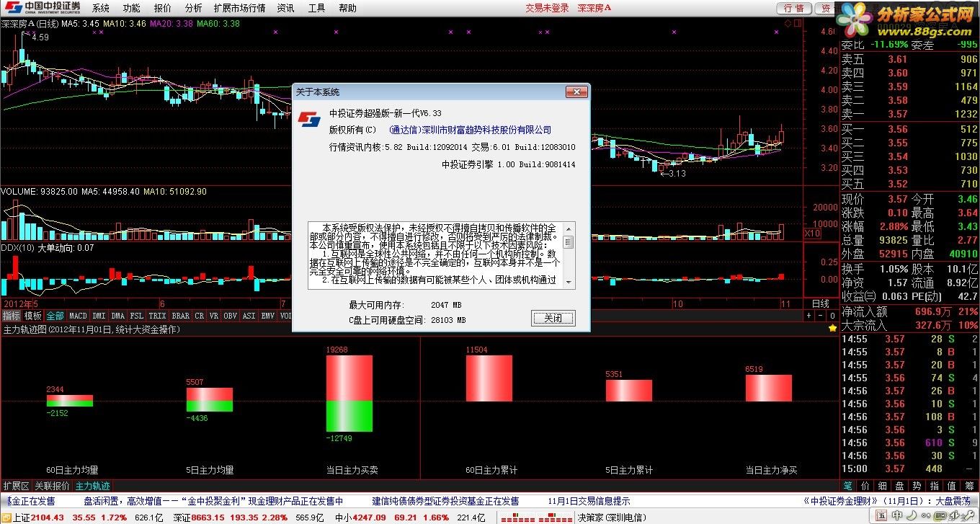The height and width of the screenshot is (524, 980).
Task: Click the red connection signal bars icon
Action: (x=535, y=518)
